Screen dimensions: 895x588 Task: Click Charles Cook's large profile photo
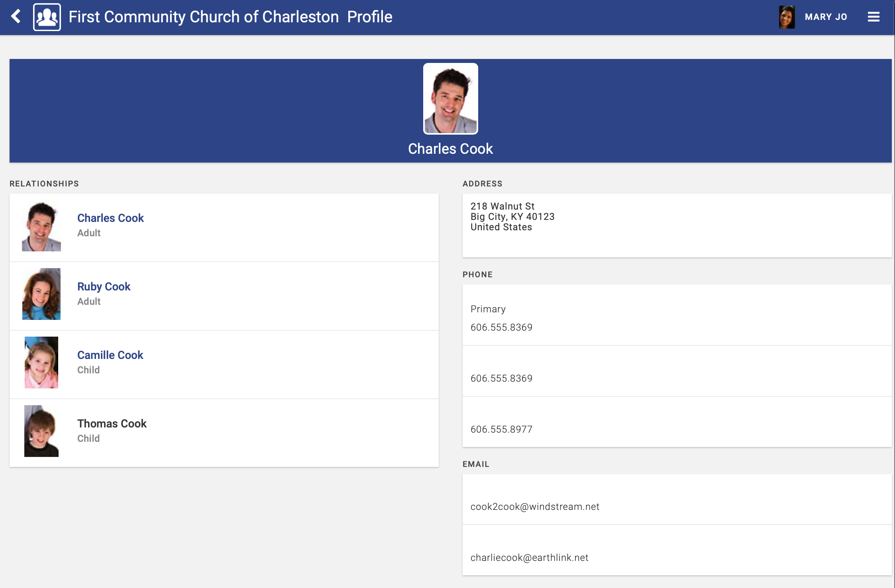[450, 99]
